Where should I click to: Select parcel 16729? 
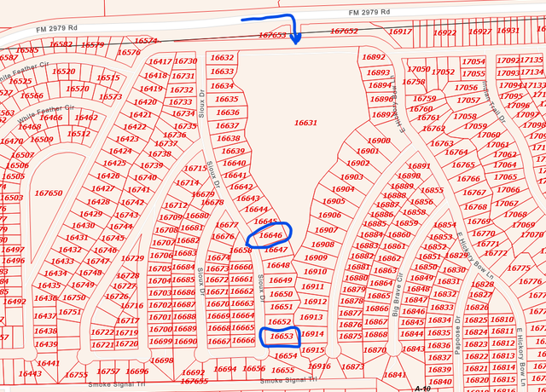coord(132,258)
